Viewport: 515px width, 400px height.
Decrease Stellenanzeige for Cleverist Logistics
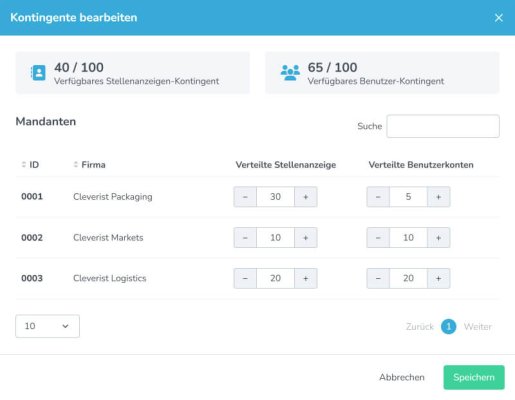tap(245, 278)
